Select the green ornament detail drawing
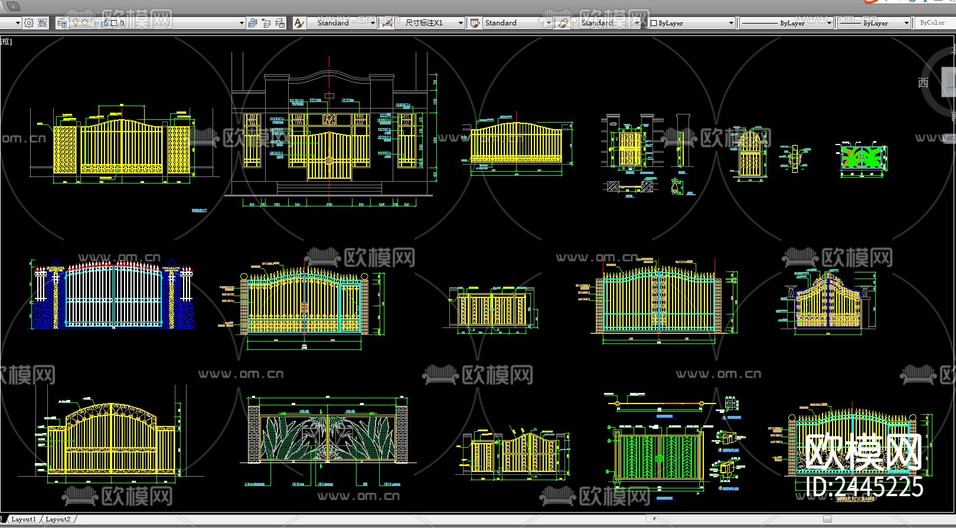The image size is (956, 528). (x=864, y=160)
